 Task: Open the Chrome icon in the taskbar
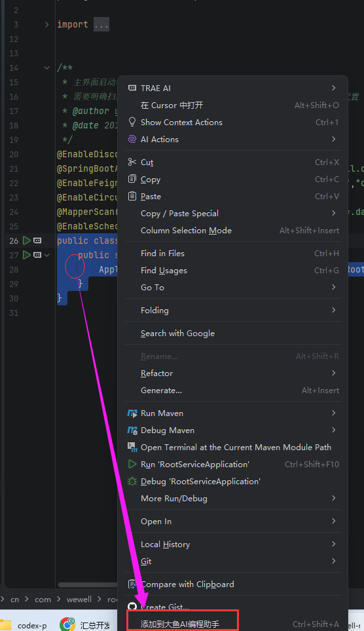[x=67, y=624]
